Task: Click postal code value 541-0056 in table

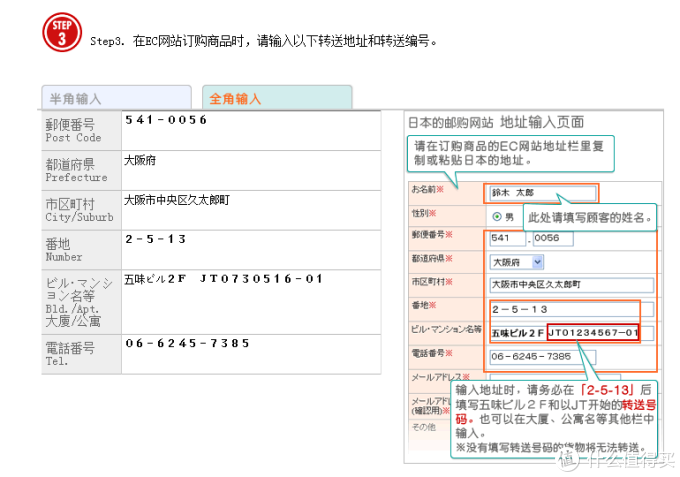Action: 166,120
